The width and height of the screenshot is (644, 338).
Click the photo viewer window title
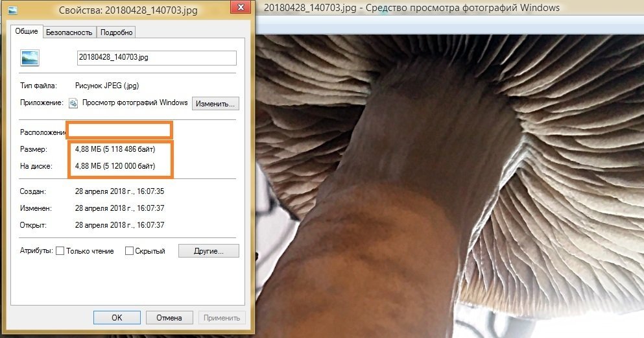point(412,8)
